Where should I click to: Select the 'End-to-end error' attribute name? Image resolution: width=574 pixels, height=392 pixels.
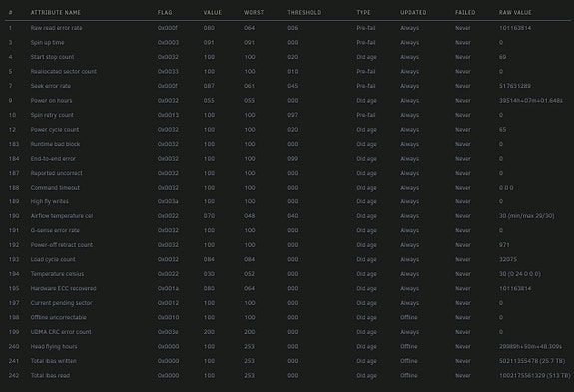coord(53,159)
